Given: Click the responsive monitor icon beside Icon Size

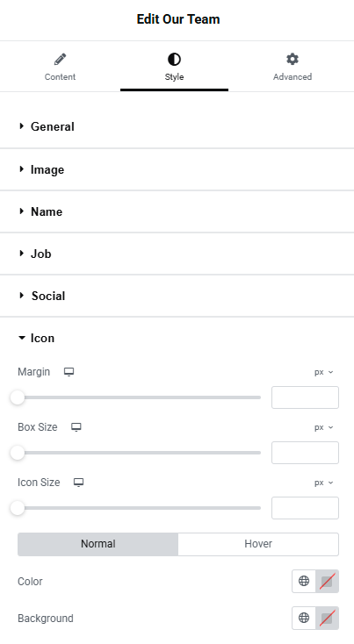Looking at the screenshot, I should pyautogui.click(x=78, y=483).
